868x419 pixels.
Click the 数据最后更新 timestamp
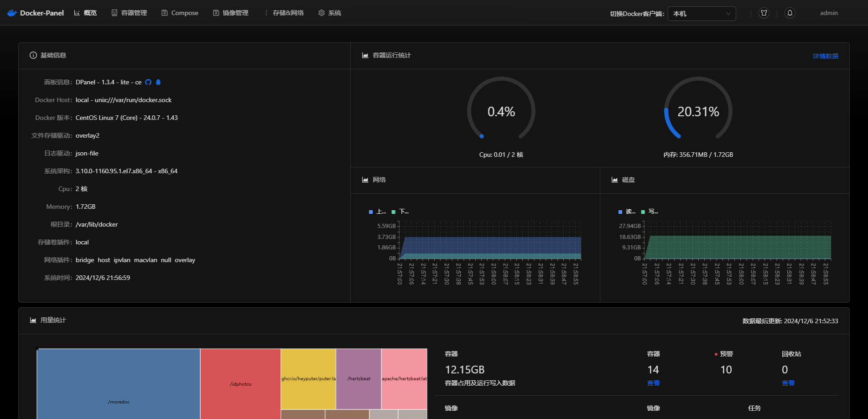(790, 321)
